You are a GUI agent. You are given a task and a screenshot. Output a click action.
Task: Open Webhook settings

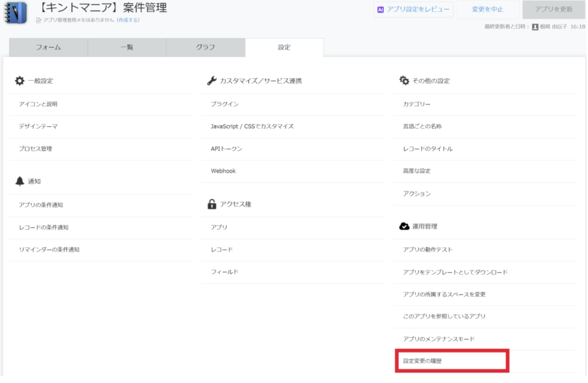223,171
